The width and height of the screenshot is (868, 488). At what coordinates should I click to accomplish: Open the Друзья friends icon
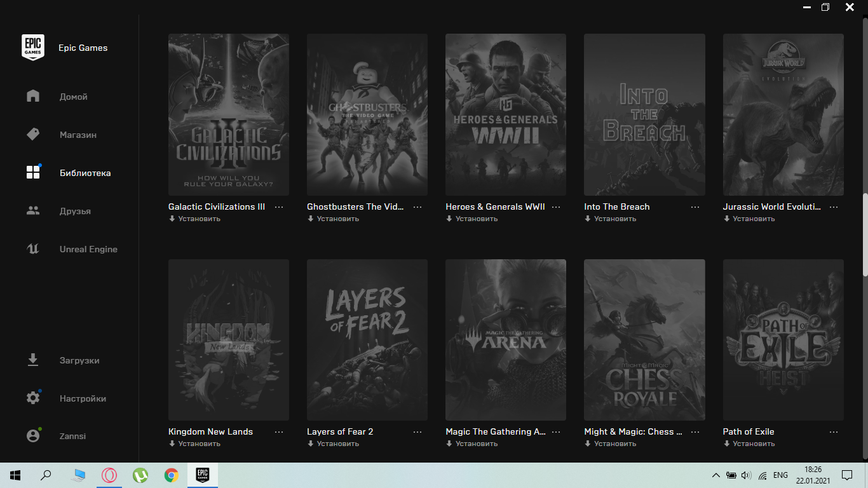[x=33, y=210]
